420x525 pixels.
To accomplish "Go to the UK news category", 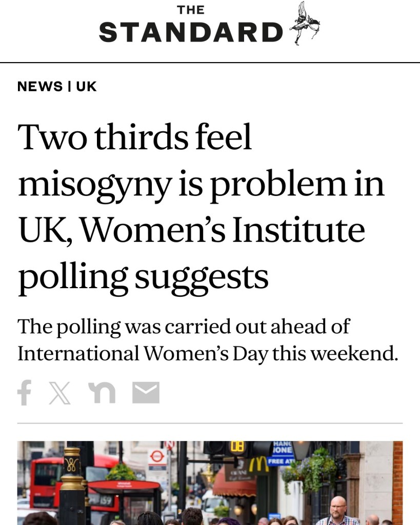I will coord(86,86).
